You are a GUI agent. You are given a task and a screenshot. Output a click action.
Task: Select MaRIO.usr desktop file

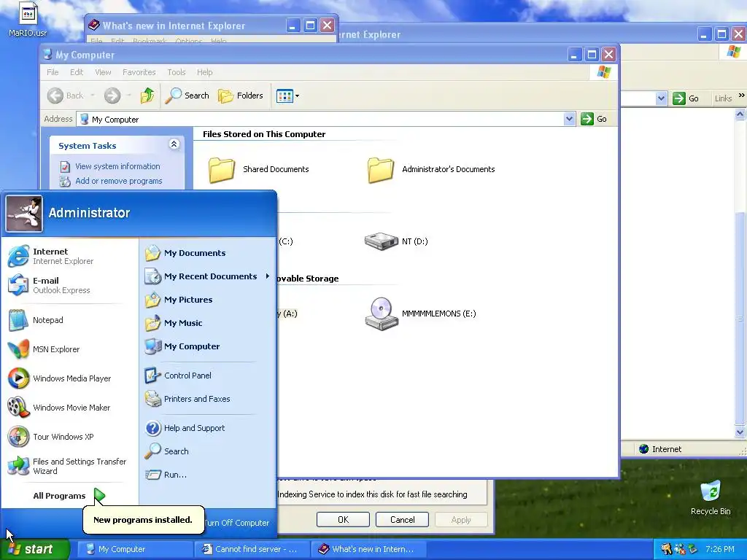(28, 20)
